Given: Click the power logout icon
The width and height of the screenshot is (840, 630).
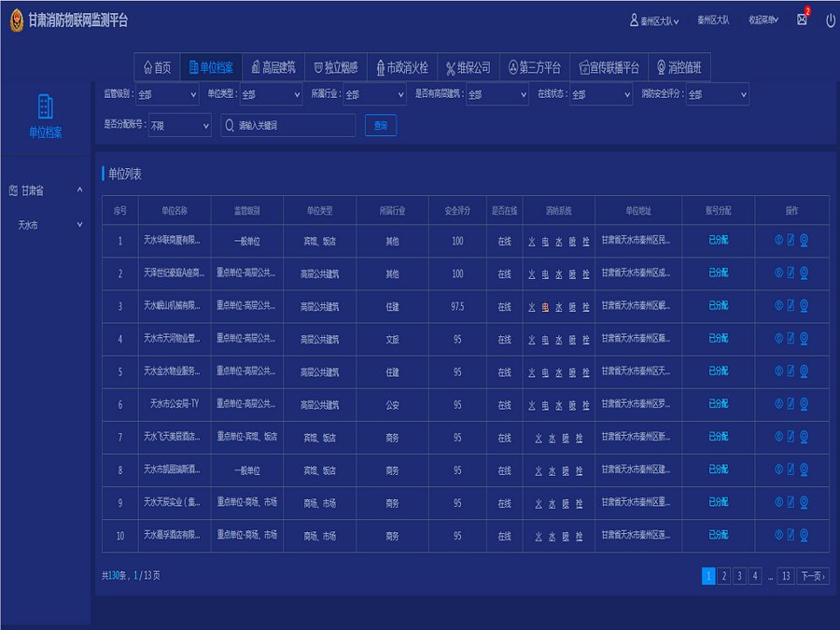Looking at the screenshot, I should click(x=830, y=20).
